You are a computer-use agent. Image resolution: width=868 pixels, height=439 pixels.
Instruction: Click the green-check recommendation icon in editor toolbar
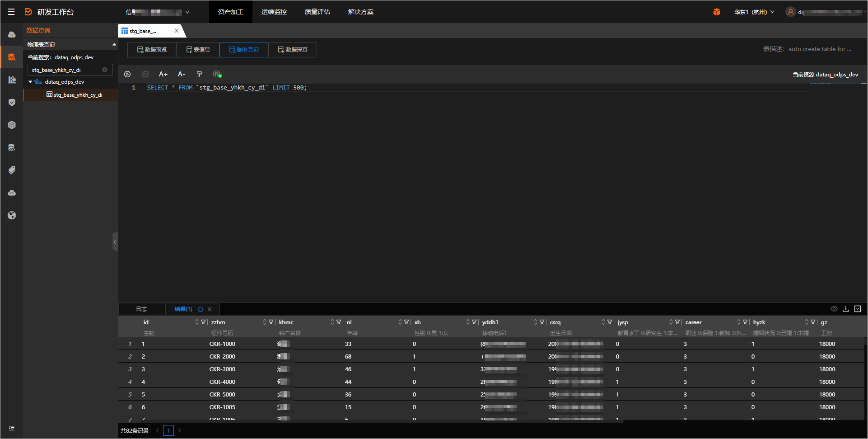coord(217,74)
